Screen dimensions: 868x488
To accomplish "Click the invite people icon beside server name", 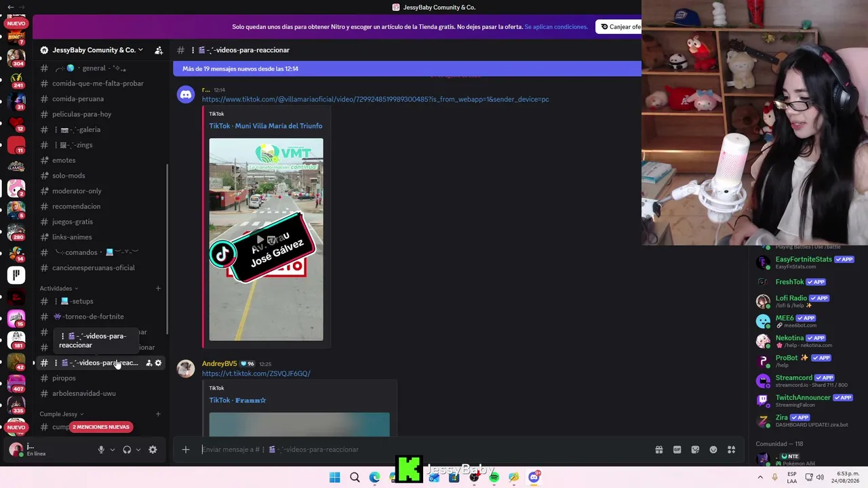I will 159,50.
